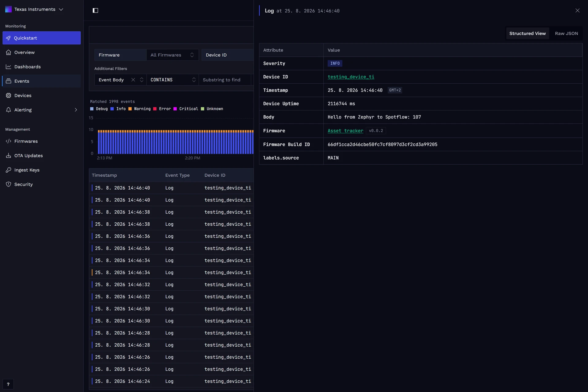Open the CONTAINS operator dropdown

(172, 80)
